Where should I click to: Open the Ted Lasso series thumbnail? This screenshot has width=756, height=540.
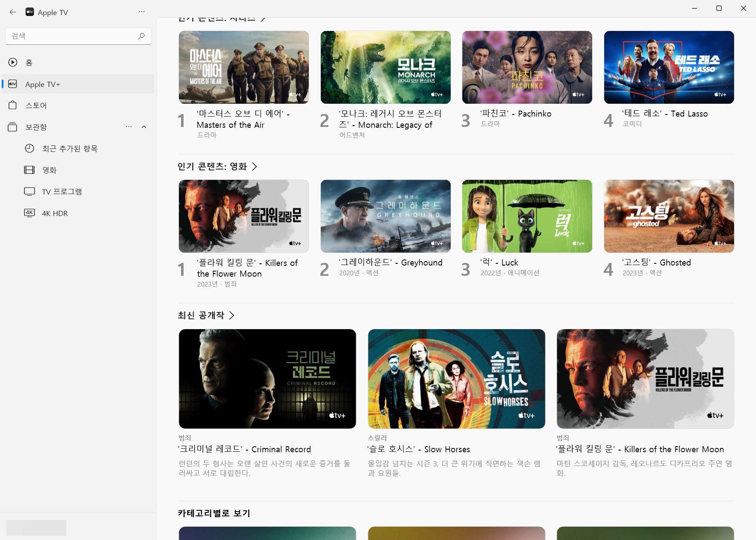click(x=669, y=67)
